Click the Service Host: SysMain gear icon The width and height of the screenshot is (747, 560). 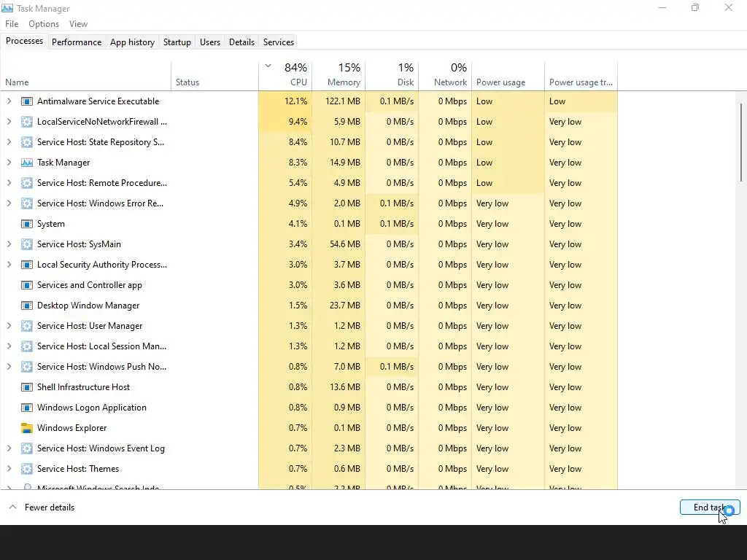(x=27, y=244)
